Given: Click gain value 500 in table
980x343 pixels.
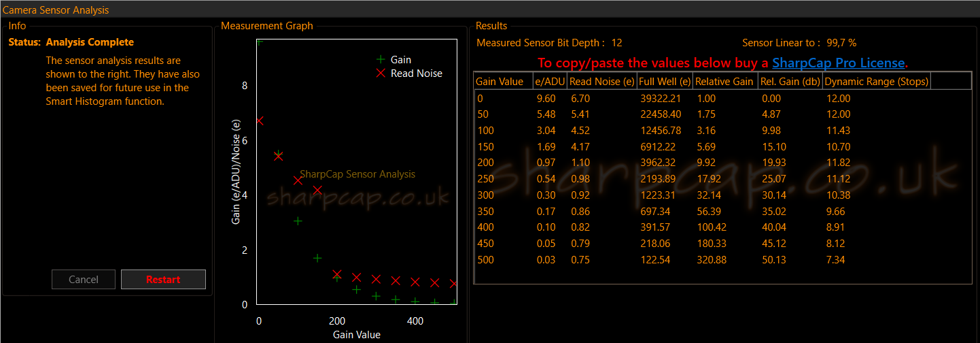Looking at the screenshot, I should (485, 260).
